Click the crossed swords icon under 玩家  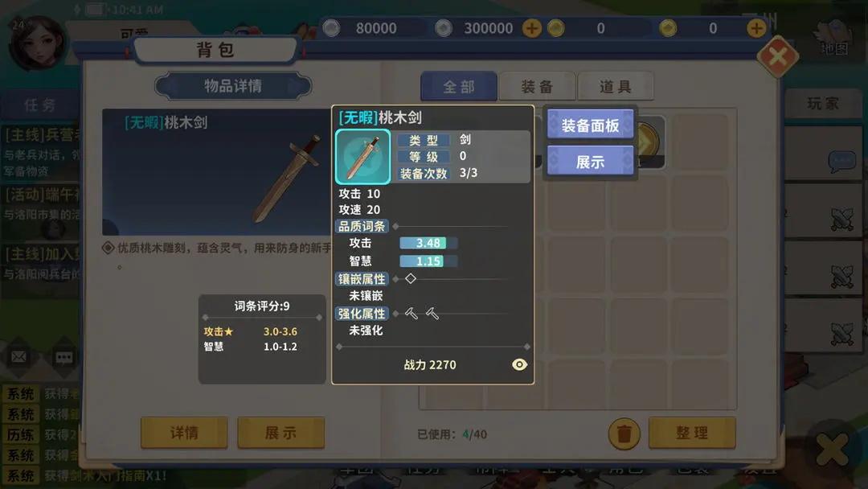(841, 220)
